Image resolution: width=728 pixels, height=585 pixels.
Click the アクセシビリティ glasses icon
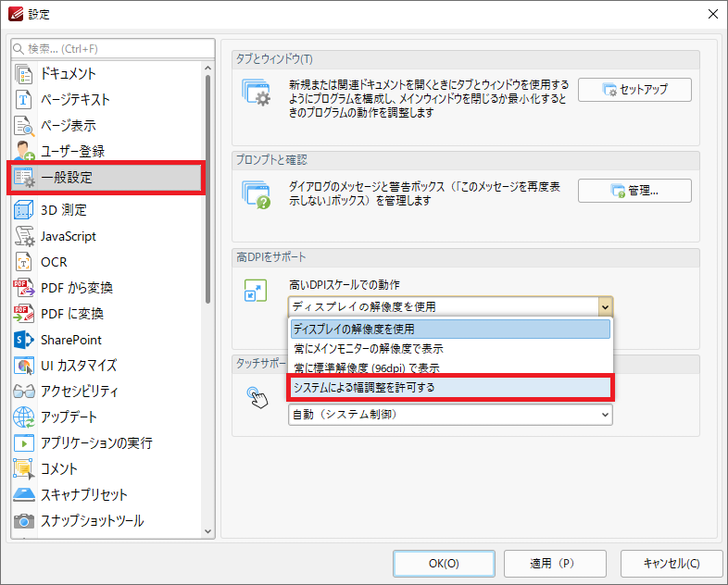(x=24, y=392)
